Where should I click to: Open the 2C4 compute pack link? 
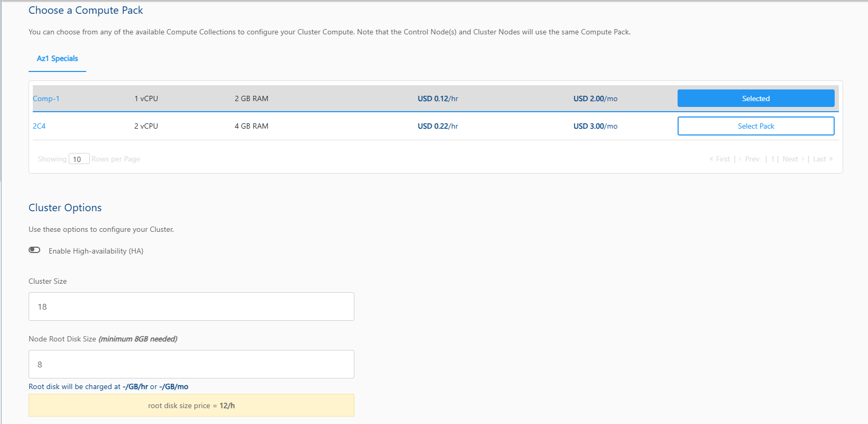point(39,126)
